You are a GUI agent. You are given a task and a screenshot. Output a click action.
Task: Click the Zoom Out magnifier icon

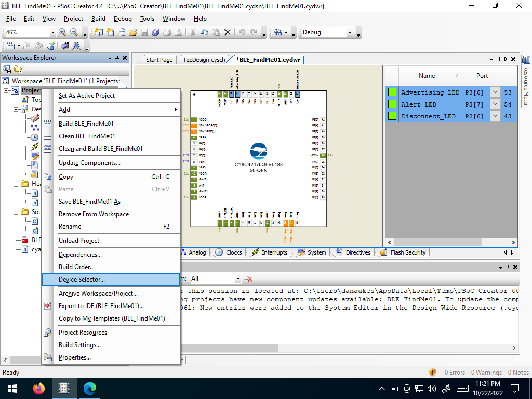(74, 32)
